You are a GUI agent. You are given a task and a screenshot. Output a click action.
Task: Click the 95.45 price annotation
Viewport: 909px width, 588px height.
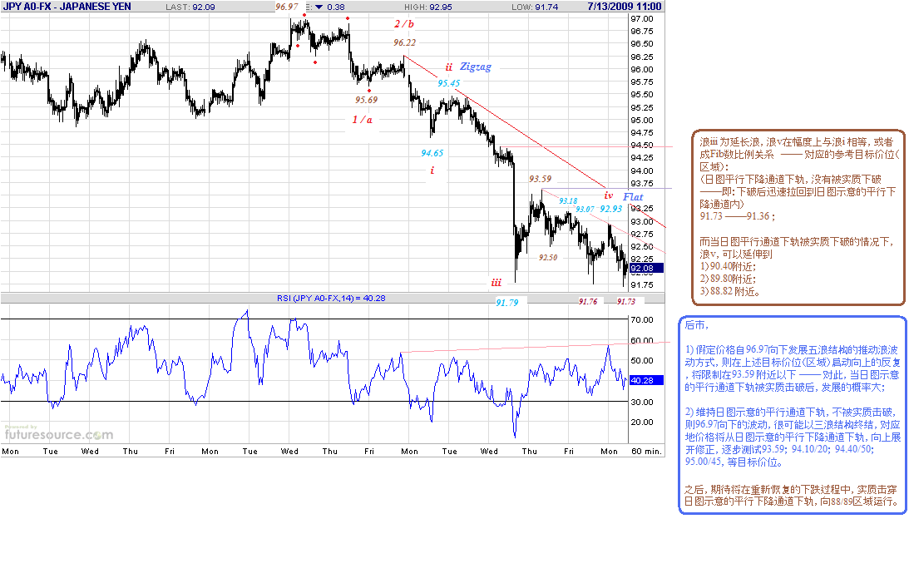coord(449,83)
